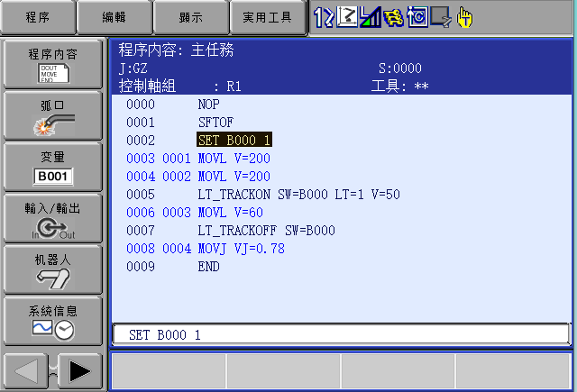The image size is (577, 392).
Task: Select line 0008 MOVJ VJ=0.78
Action: 241,248
